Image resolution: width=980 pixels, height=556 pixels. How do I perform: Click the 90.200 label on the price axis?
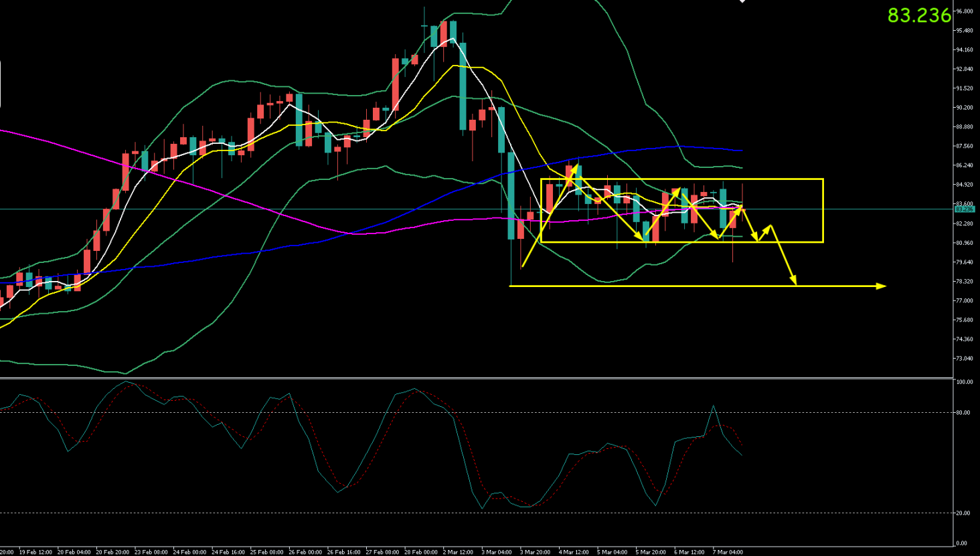(964, 108)
